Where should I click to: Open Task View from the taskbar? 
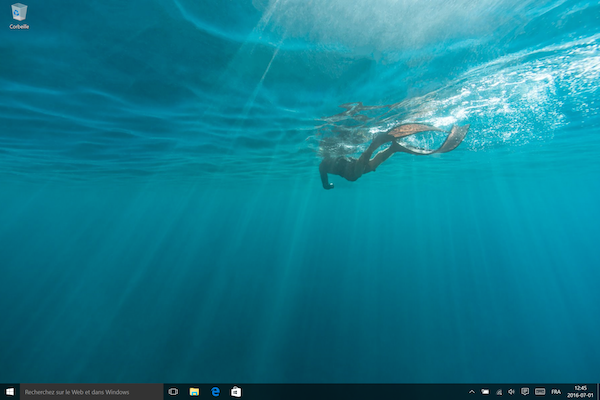point(173,392)
